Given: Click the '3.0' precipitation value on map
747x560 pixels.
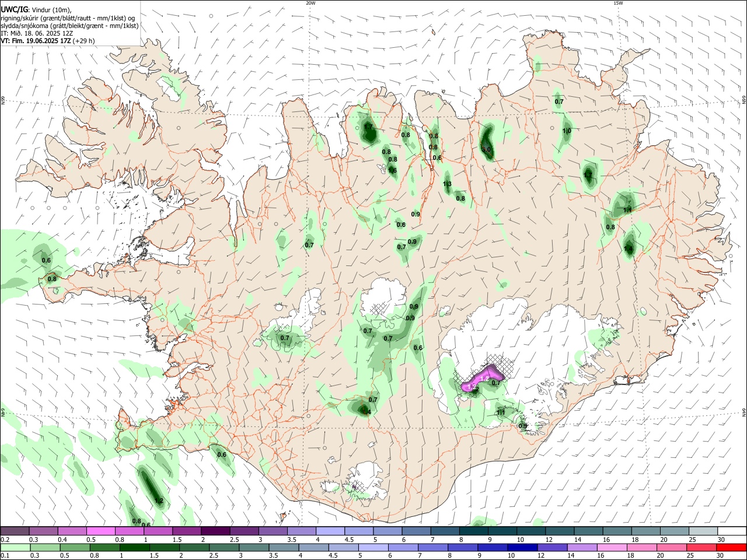Looking at the screenshot, I should pyautogui.click(x=487, y=149).
